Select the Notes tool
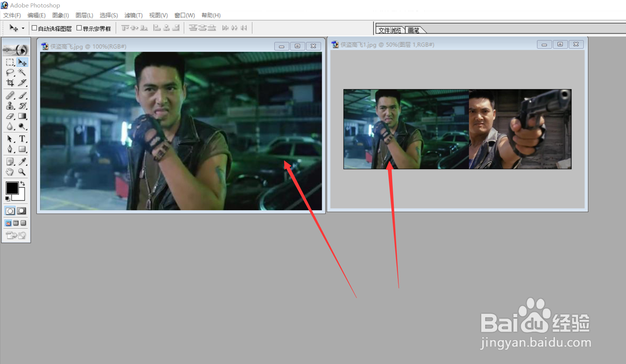 point(10,161)
